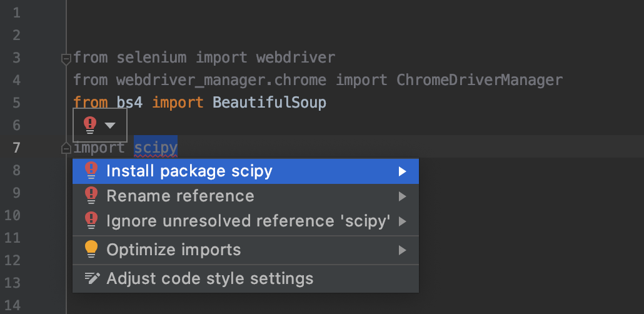Click red bulb icon beside Install package scipy

pyautogui.click(x=91, y=171)
